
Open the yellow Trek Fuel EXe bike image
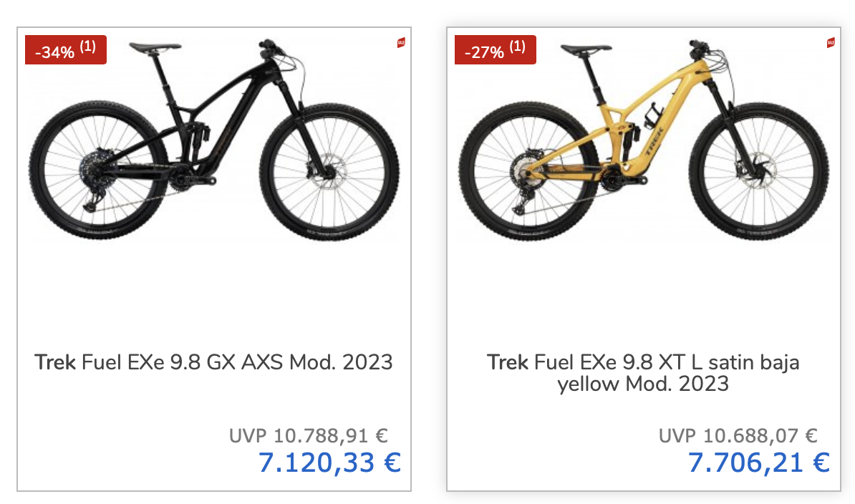[x=643, y=143]
